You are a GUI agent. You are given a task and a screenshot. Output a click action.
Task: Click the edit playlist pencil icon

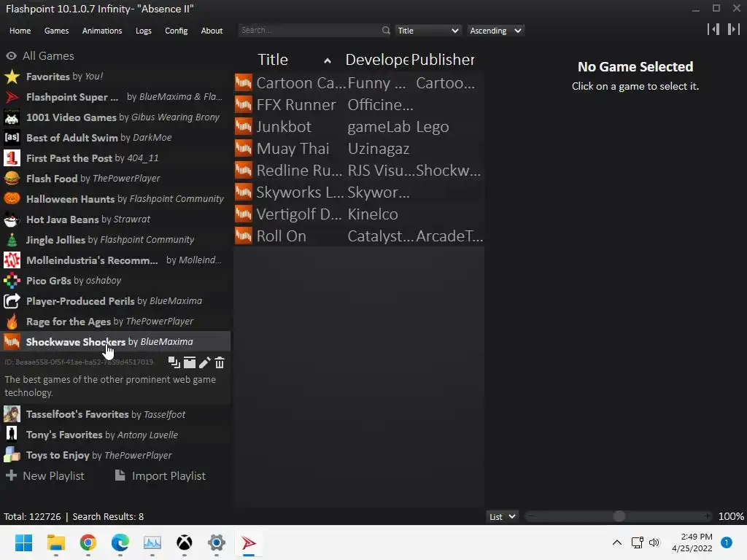click(x=204, y=362)
